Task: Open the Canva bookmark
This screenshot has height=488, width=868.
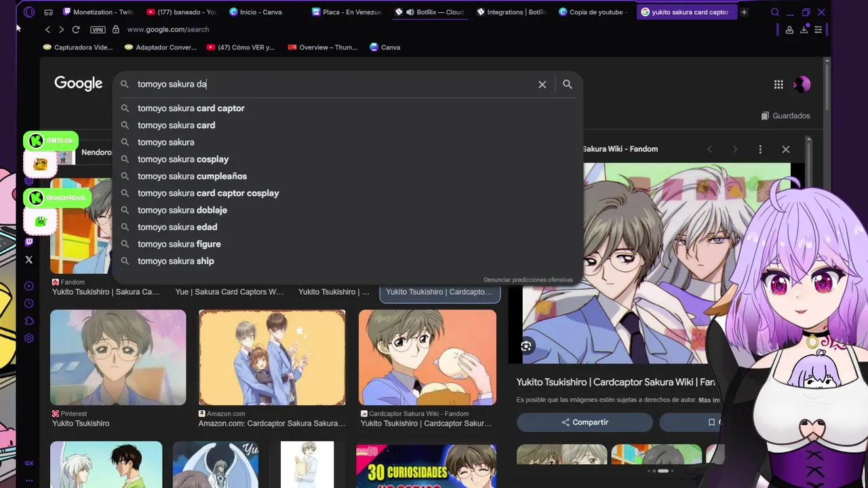Action: click(x=385, y=47)
